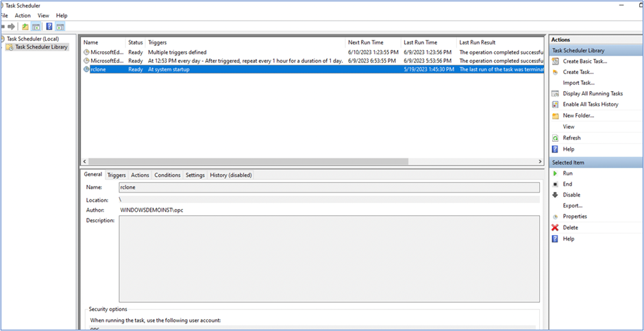The width and height of the screenshot is (644, 331).
Task: Click the clock icon of rclone row
Action: [x=86, y=70]
